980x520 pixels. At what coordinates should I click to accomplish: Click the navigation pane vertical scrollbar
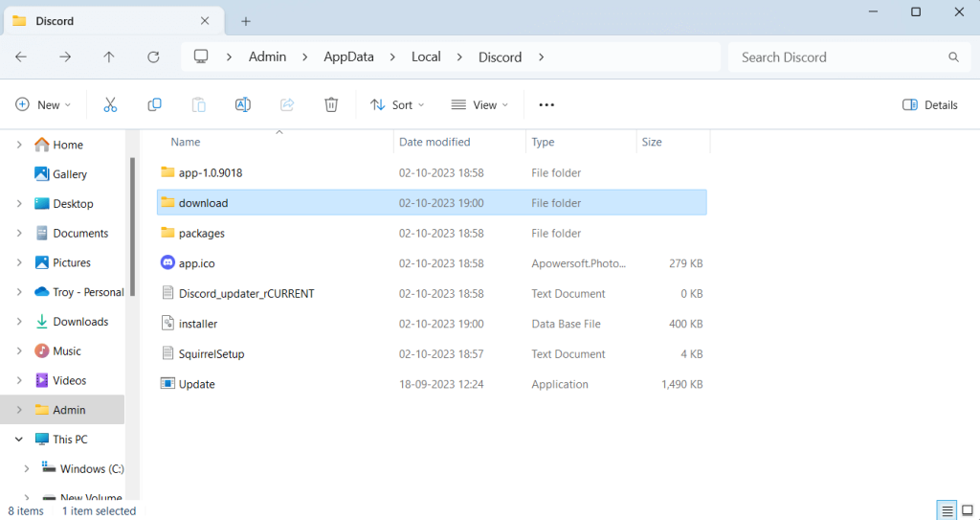tap(132, 227)
